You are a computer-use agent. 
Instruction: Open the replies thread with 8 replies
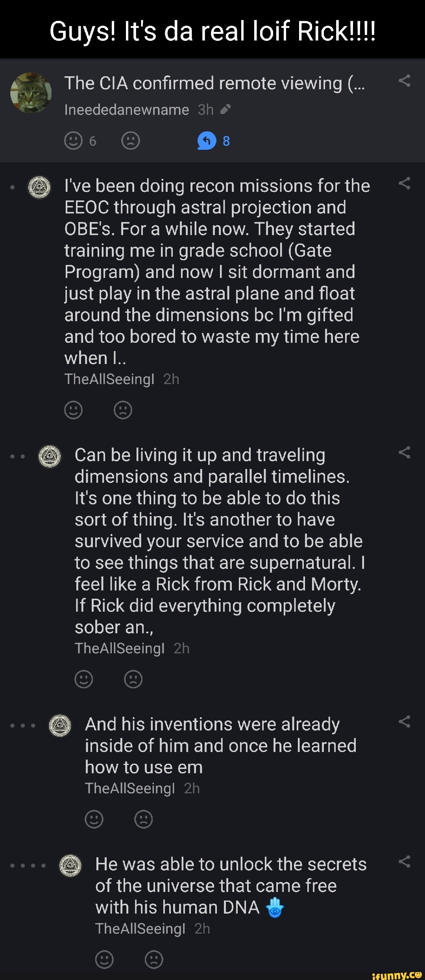tap(214, 141)
